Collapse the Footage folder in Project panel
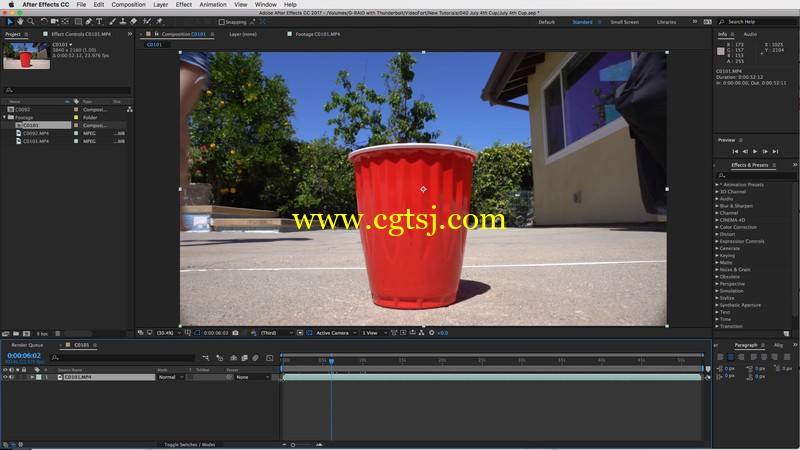Viewport: 800px width, 450px height. pos(5,117)
